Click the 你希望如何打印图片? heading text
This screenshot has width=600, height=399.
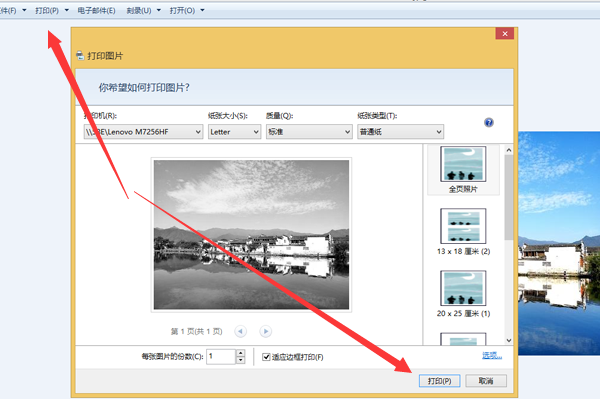pos(144,88)
